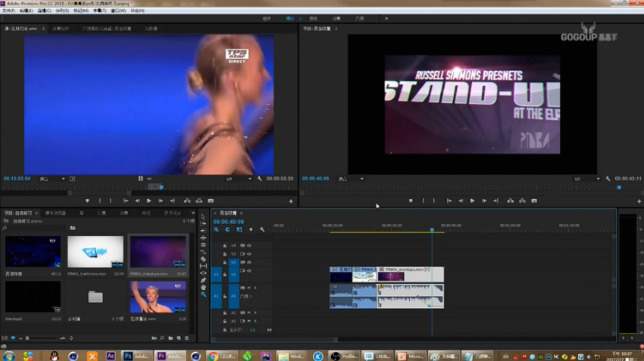Delete selected item with trash icon
Screen dimensions: 644x361
pos(187,338)
